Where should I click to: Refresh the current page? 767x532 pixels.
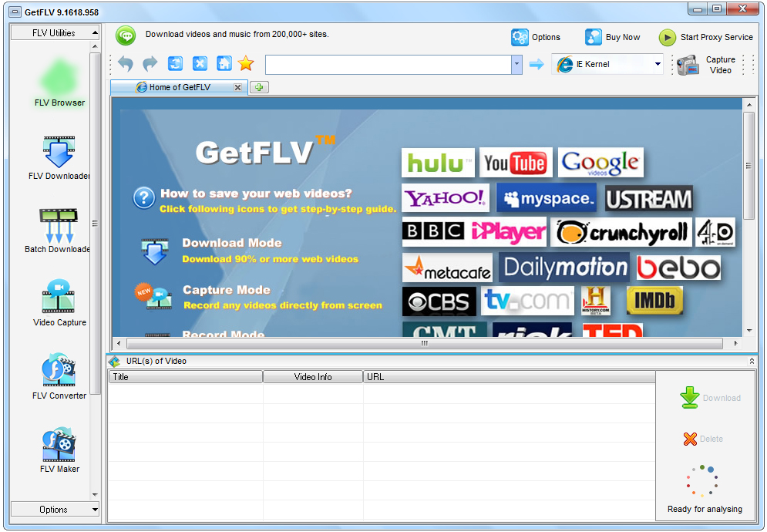click(175, 63)
